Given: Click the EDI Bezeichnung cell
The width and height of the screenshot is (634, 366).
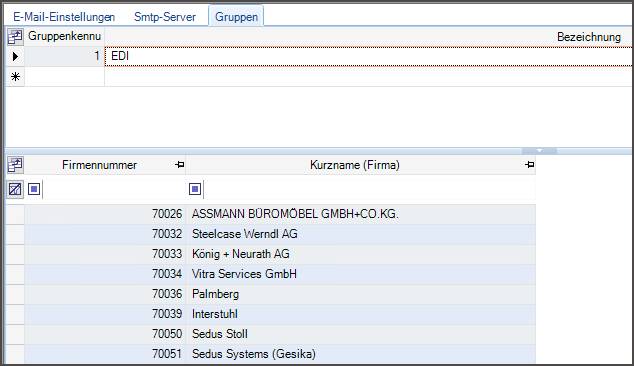Looking at the screenshot, I should click(368, 56).
